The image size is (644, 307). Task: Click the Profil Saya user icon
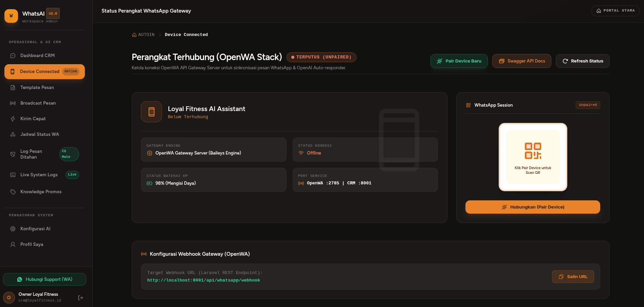pos(13,245)
